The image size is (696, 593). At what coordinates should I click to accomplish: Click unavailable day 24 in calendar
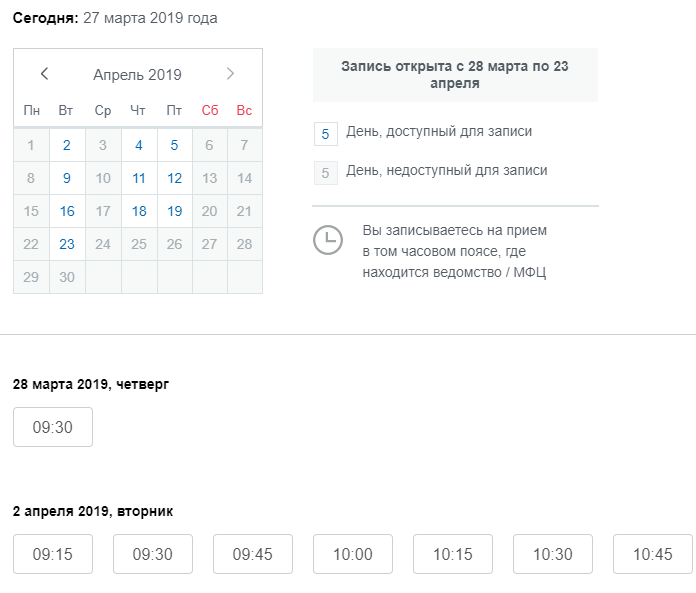click(x=103, y=244)
